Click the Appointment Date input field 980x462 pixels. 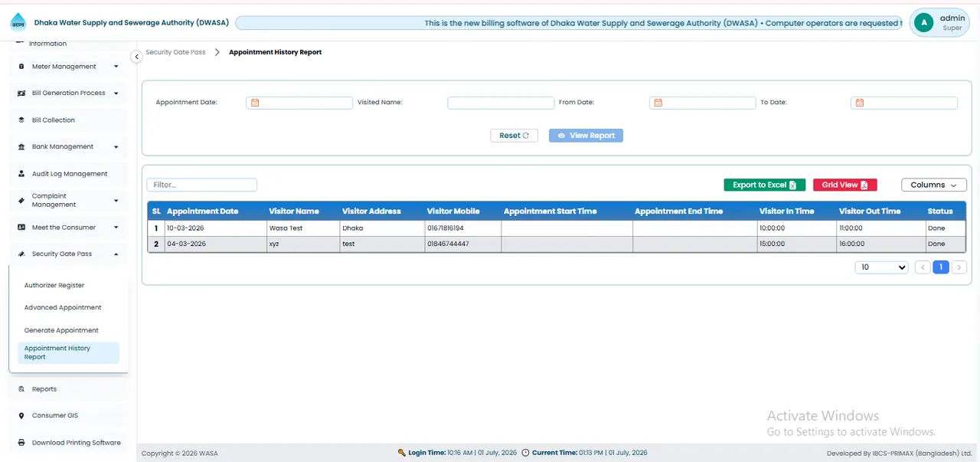coord(299,103)
